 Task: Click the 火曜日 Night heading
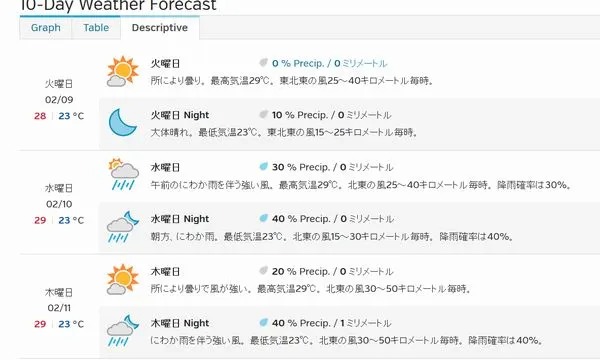coord(180,115)
